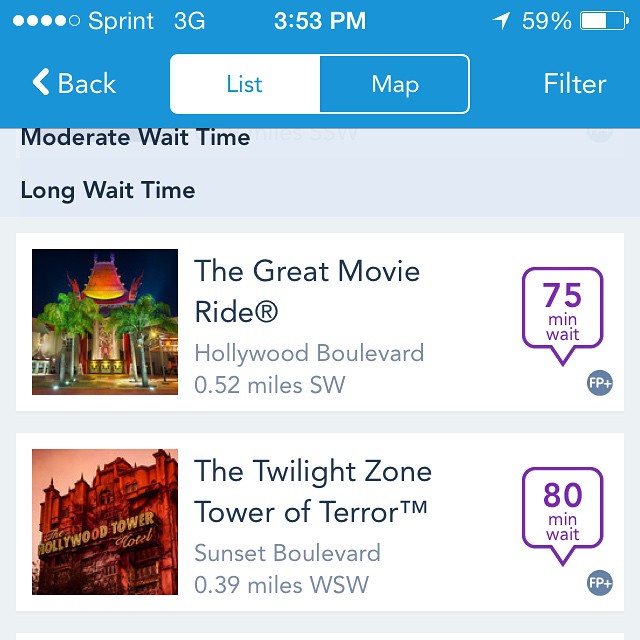Open The Twilight Zone Tower of Terror title
Viewport: 640px width, 640px height.
click(313, 491)
